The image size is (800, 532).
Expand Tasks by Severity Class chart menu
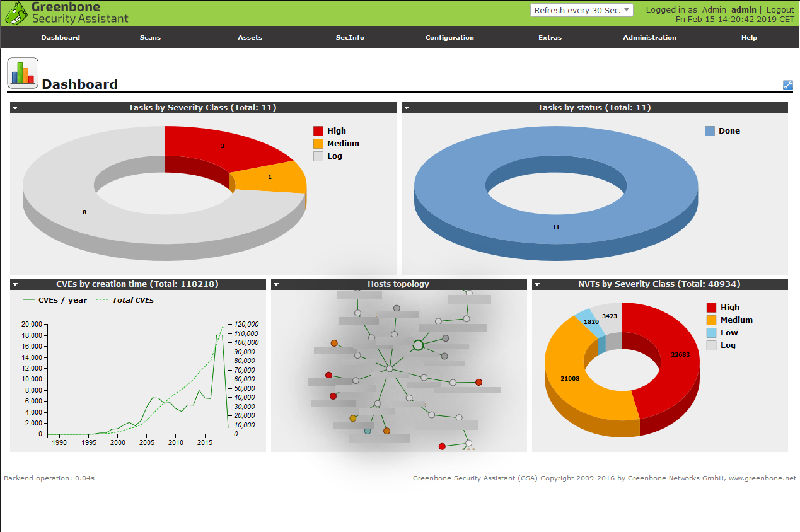15,108
